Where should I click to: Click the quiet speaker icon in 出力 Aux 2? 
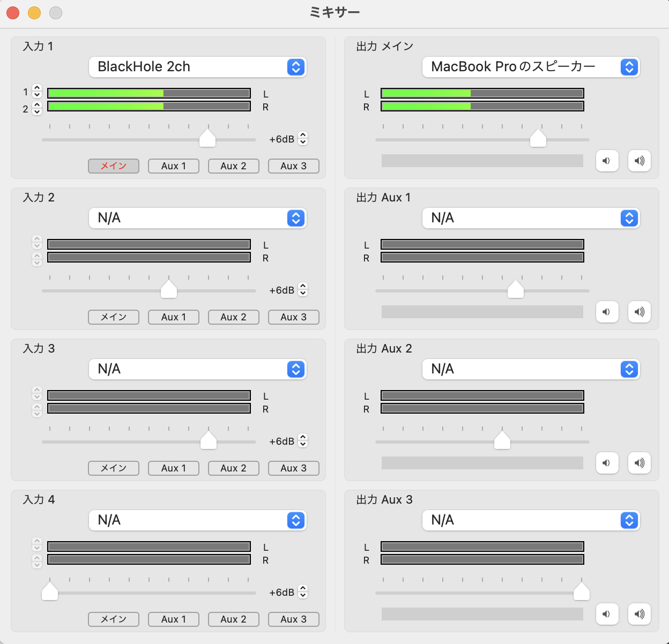coord(607,463)
